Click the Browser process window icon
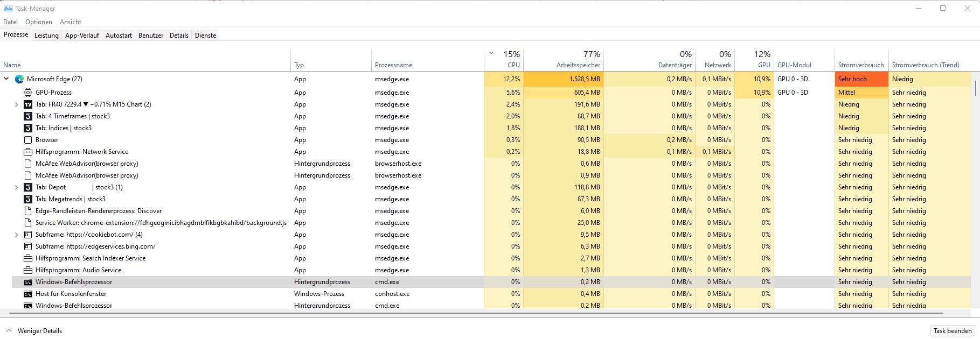The height and width of the screenshot is (339, 980). pos(28,140)
